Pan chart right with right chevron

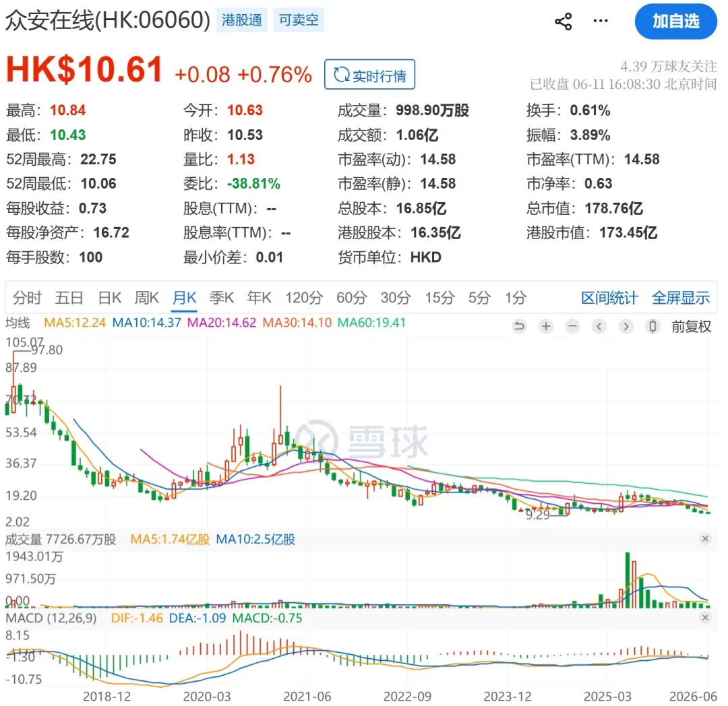pyautogui.click(x=626, y=327)
